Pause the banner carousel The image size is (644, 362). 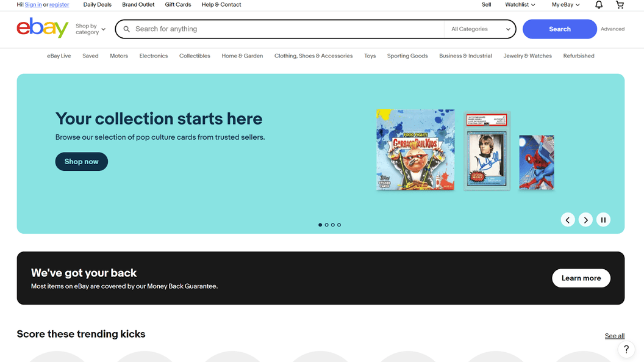603,220
